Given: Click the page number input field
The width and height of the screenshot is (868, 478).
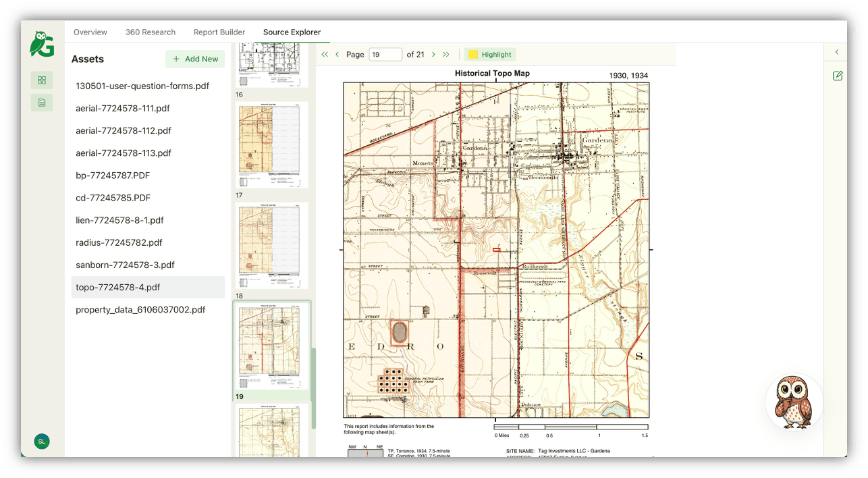Looking at the screenshot, I should coord(385,55).
